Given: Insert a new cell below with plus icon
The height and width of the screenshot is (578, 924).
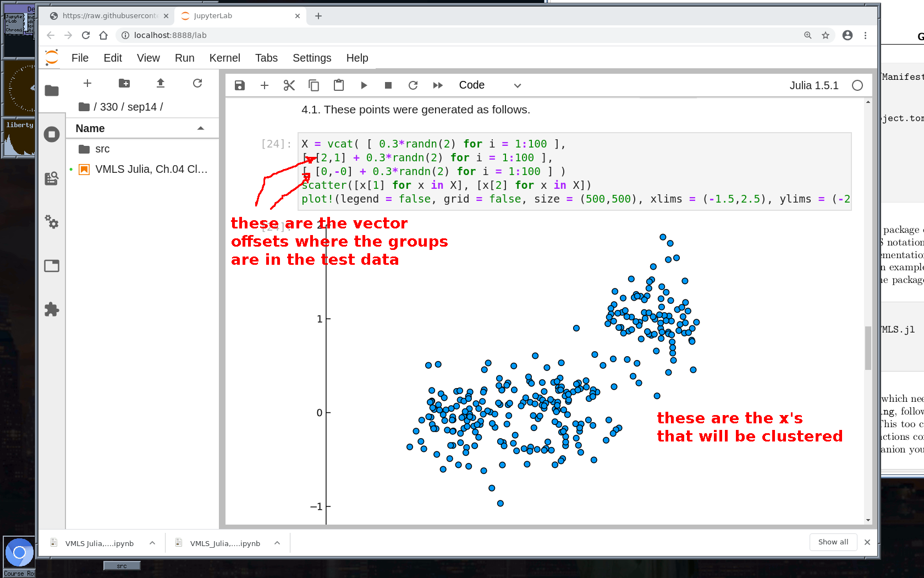Looking at the screenshot, I should coord(265,85).
